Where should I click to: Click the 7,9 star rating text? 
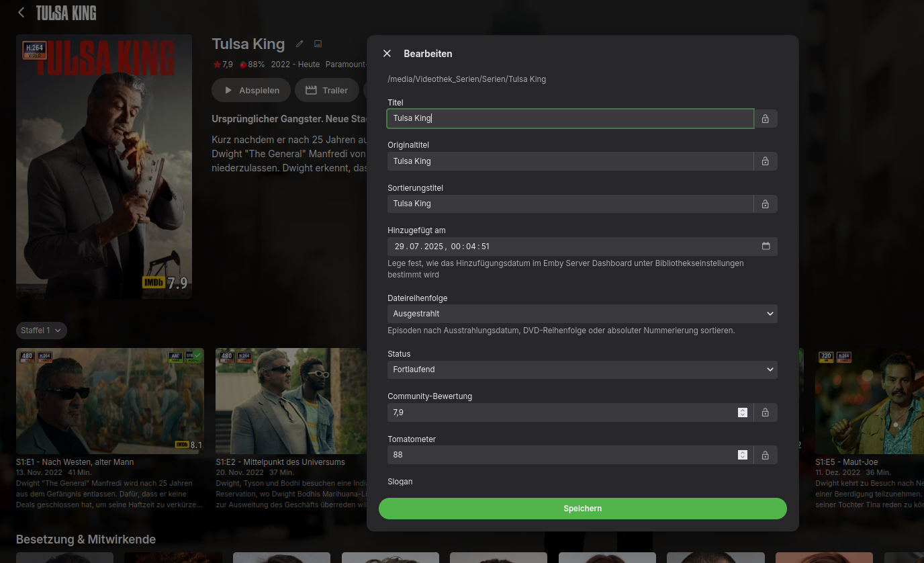[223, 64]
